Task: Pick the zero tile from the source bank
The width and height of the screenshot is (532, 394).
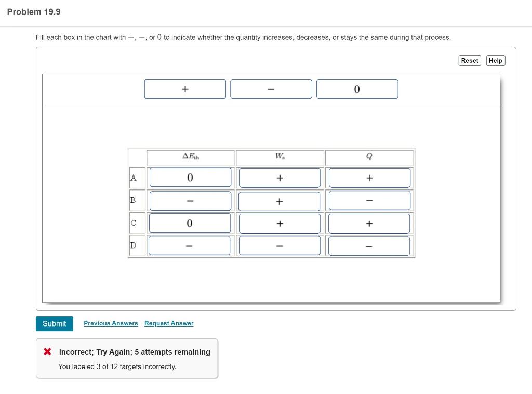Action: [x=357, y=89]
